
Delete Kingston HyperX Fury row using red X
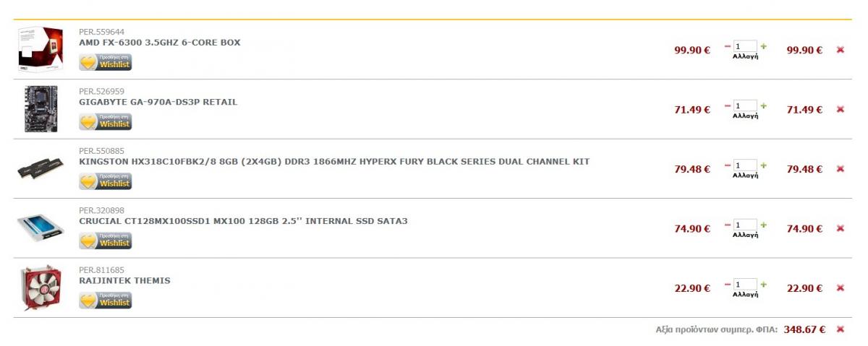pyautogui.click(x=840, y=169)
